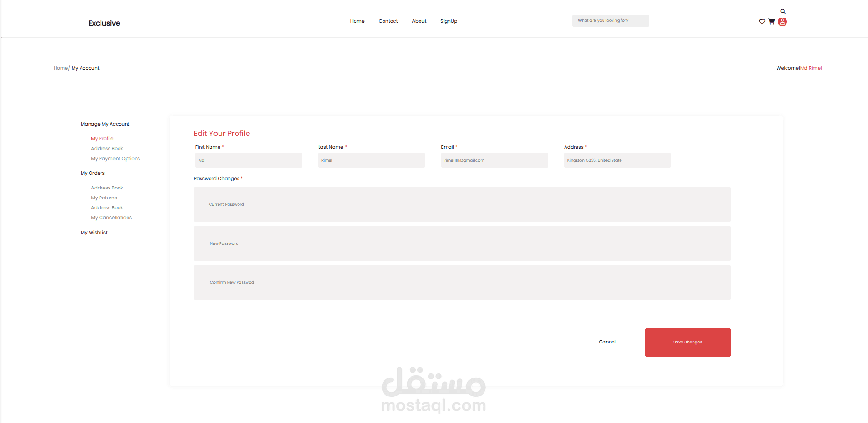Click the Email field
Image resolution: width=868 pixels, height=423 pixels.
(494, 160)
